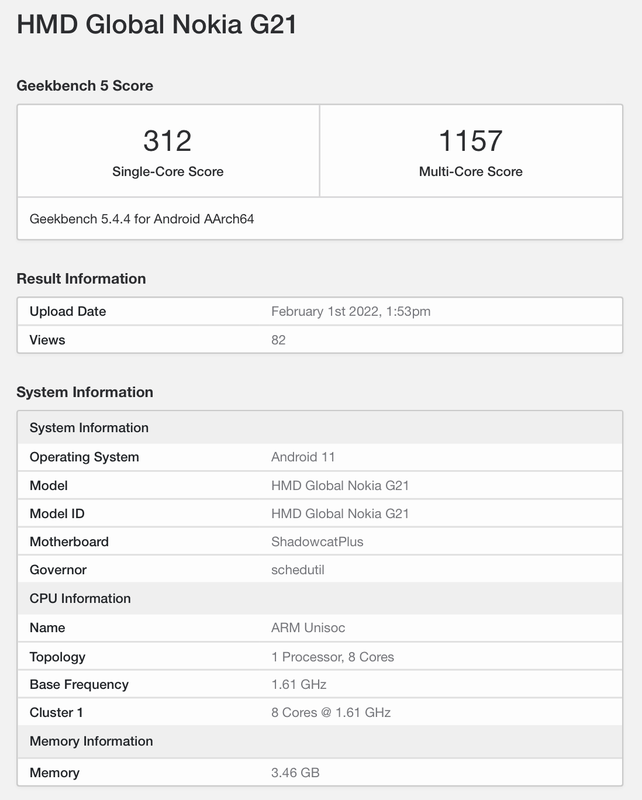Click the Model value HMD Global Nokia G21
Viewport: 642px width, 800px height.
pos(340,485)
